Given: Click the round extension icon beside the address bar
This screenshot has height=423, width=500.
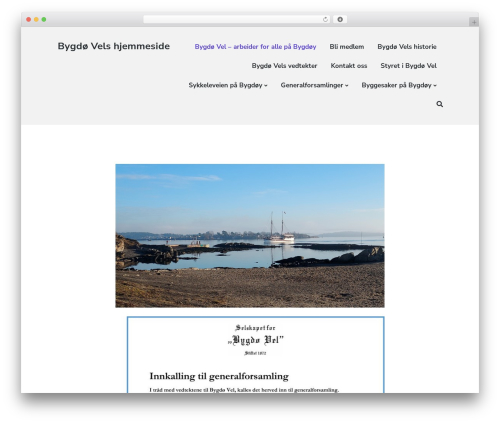Looking at the screenshot, I should 340,19.
